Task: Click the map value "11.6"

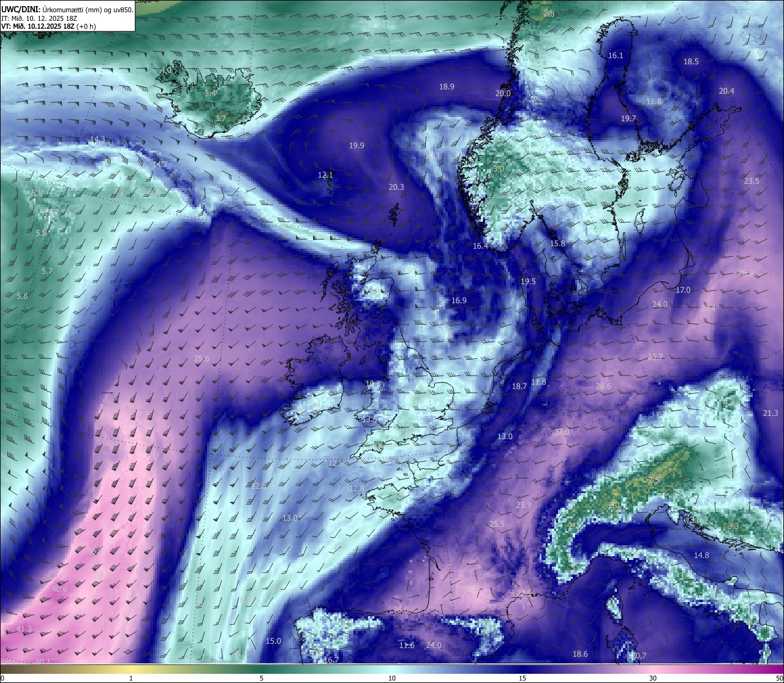Action: pyautogui.click(x=407, y=646)
